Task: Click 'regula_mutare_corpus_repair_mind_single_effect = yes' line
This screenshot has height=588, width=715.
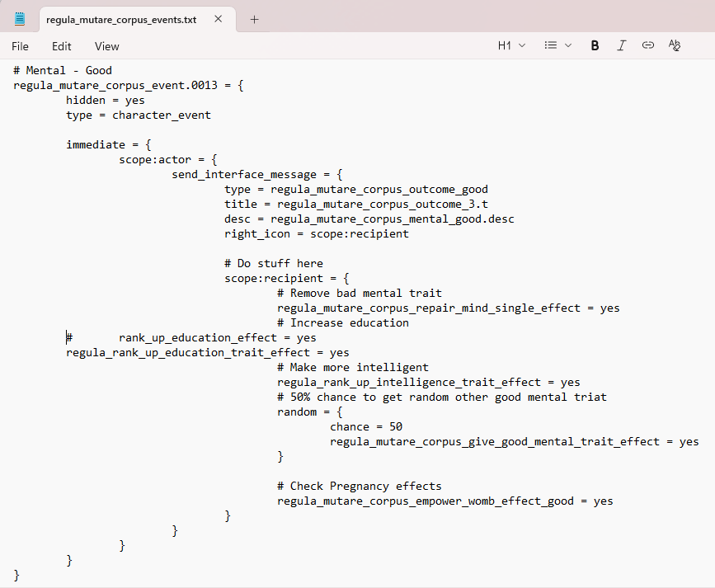Action: [449, 308]
